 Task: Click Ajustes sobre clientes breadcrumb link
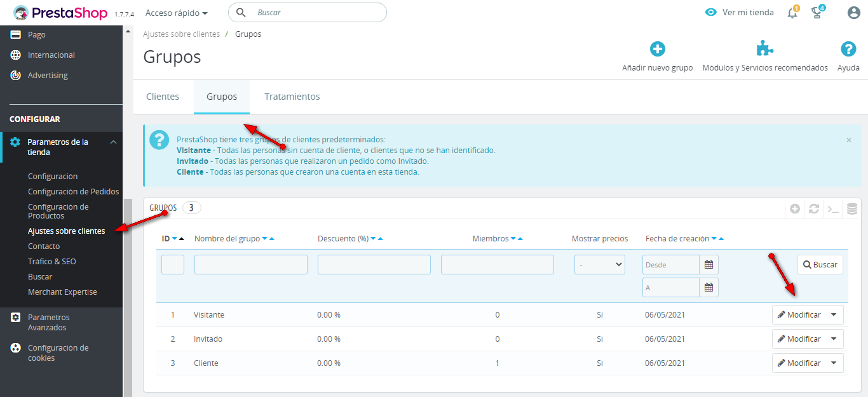coord(182,34)
